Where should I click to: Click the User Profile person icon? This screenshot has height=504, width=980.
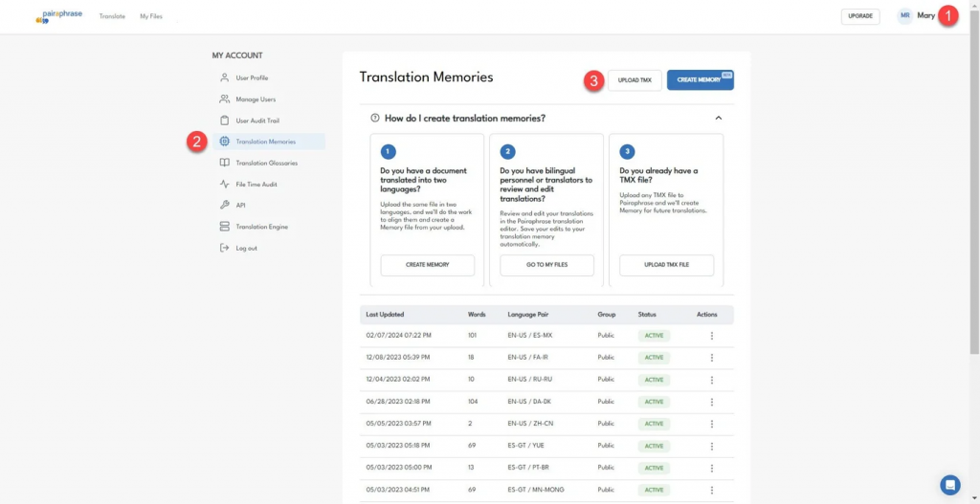click(x=224, y=78)
